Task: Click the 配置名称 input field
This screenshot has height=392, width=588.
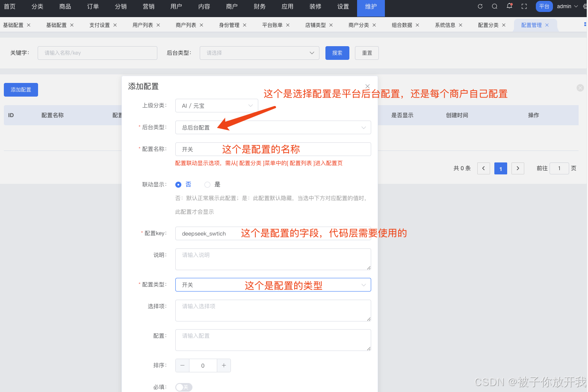Action: click(x=273, y=149)
